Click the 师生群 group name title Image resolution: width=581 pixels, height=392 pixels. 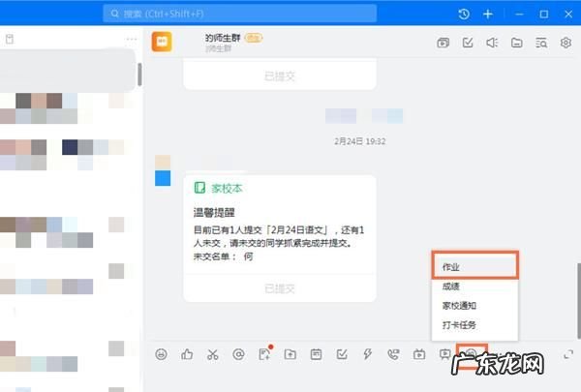pos(223,38)
